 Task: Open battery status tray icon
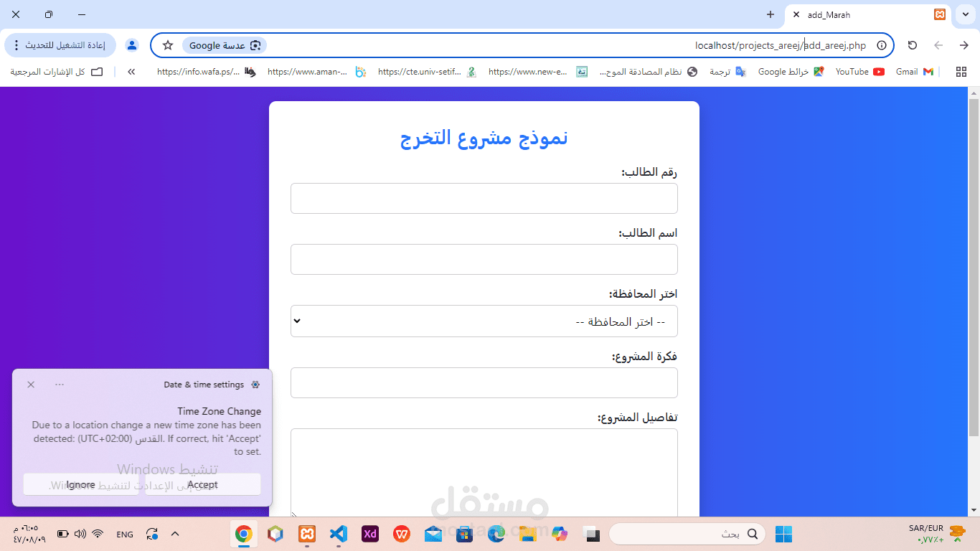(62, 534)
